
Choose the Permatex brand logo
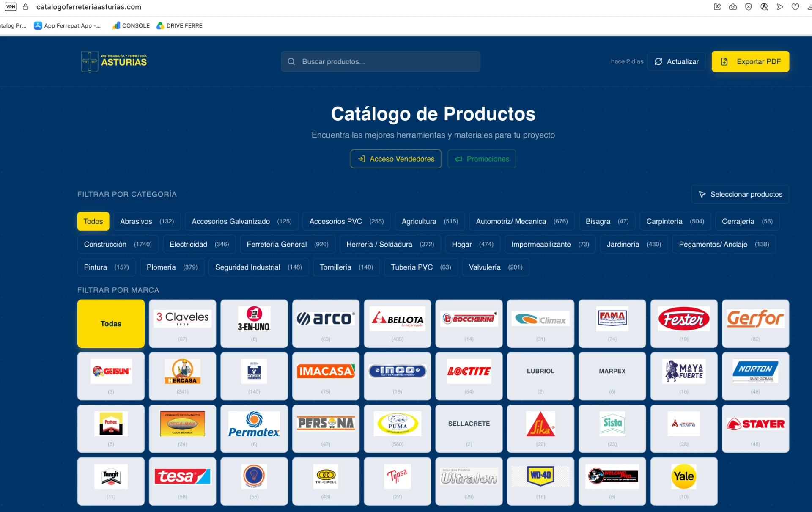pos(254,428)
